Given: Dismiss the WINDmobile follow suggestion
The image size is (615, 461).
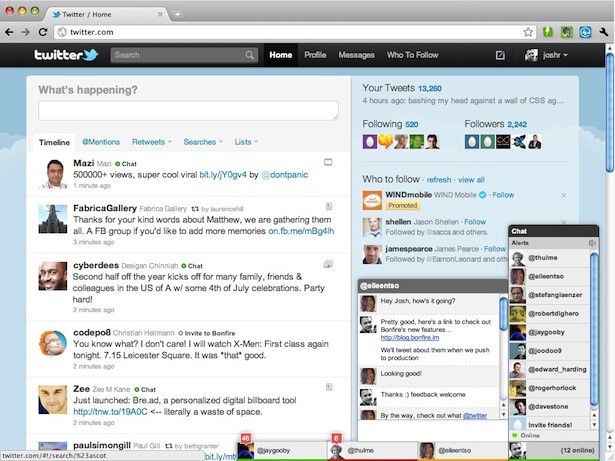Looking at the screenshot, I should coord(564,195).
